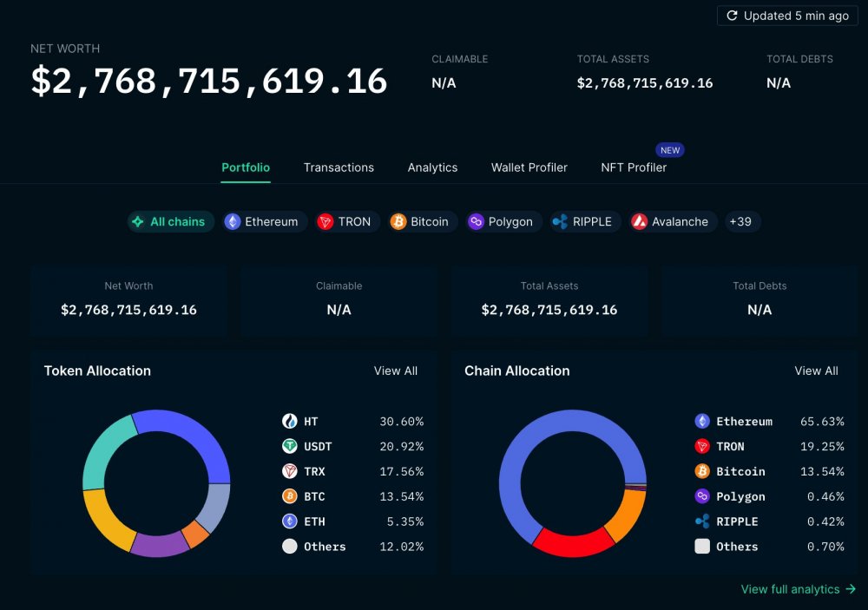Open the NFT Profiler tab

click(x=634, y=167)
